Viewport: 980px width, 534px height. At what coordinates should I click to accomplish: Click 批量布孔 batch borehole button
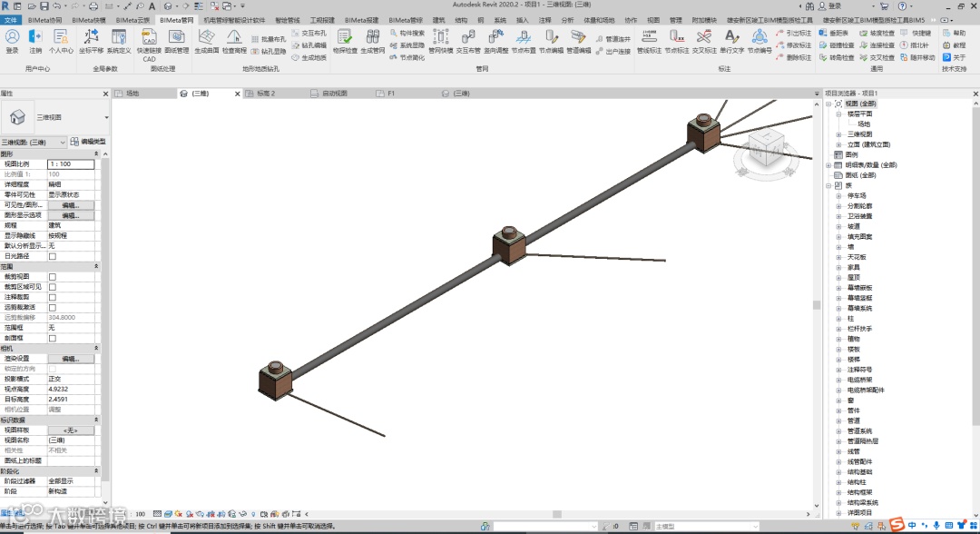[268, 39]
